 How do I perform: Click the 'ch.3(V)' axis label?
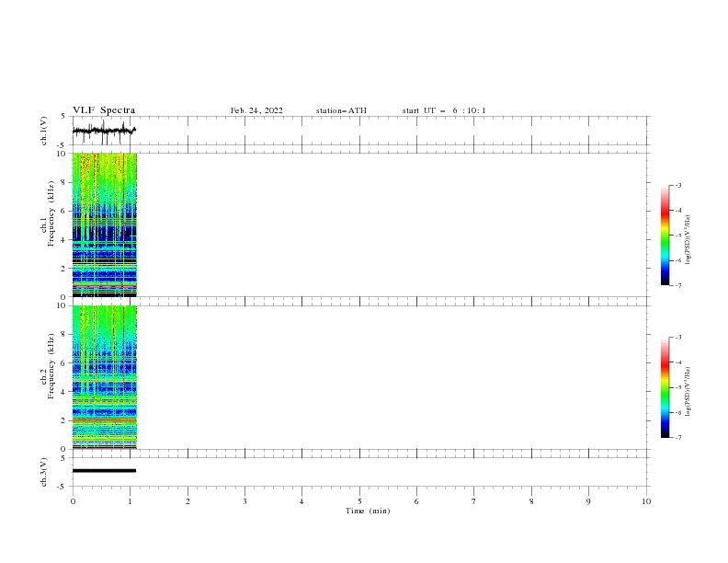pyautogui.click(x=44, y=472)
